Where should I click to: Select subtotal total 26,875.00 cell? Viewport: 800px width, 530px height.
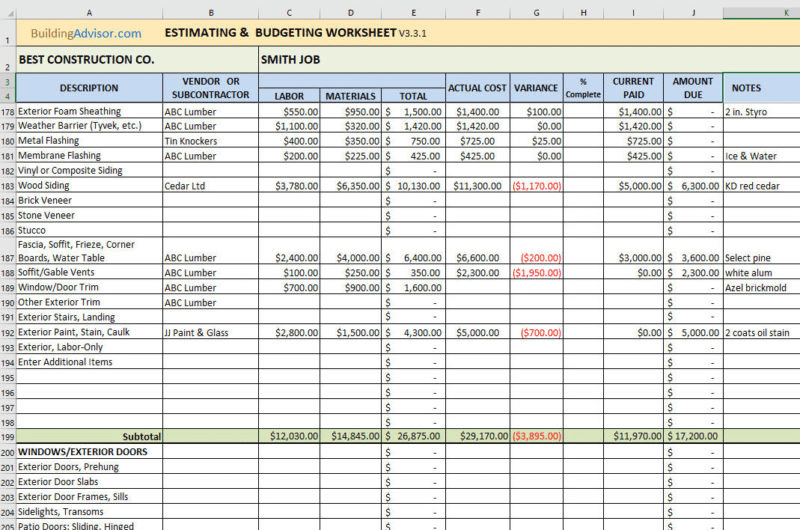[x=413, y=436]
